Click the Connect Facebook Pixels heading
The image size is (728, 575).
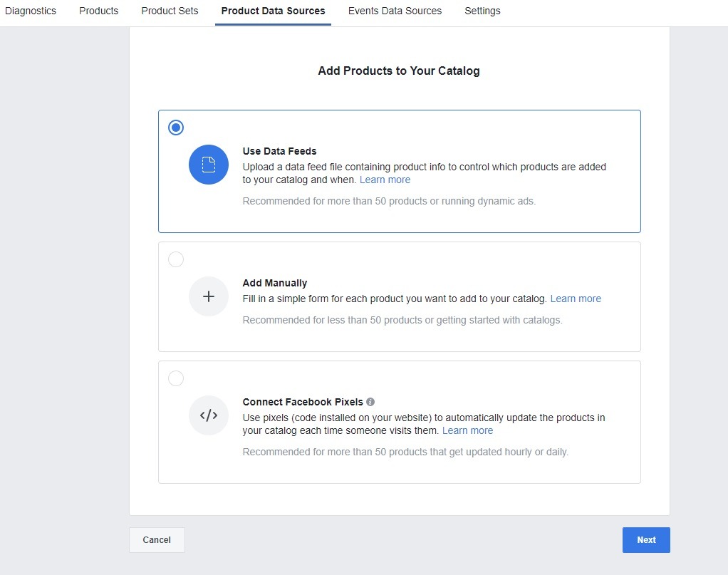(x=303, y=402)
